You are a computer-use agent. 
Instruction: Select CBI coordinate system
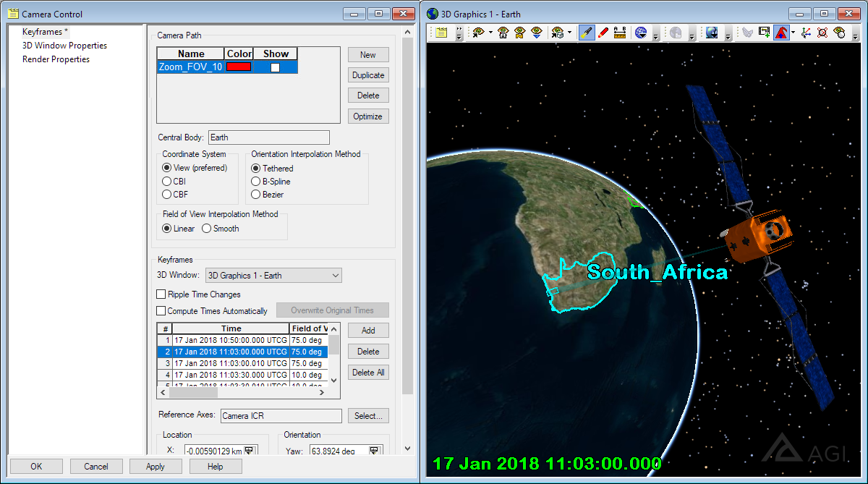pos(167,181)
